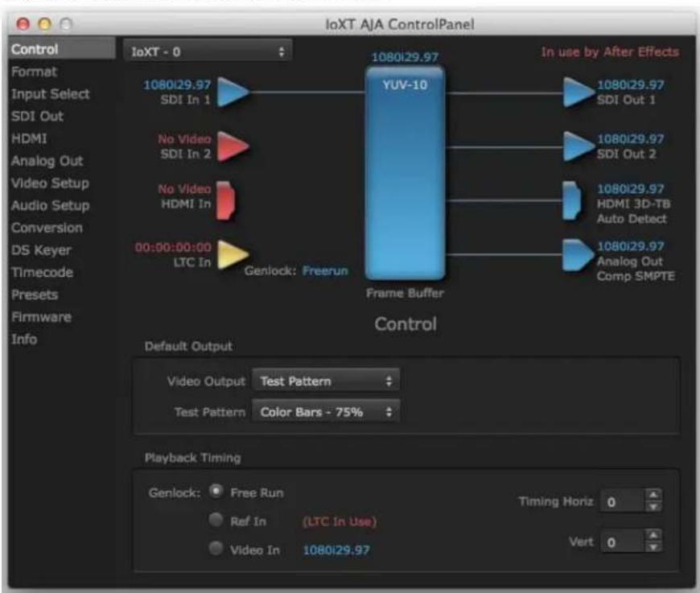The height and width of the screenshot is (593, 700).
Task: Open the Presets panel
Action: click(35, 294)
